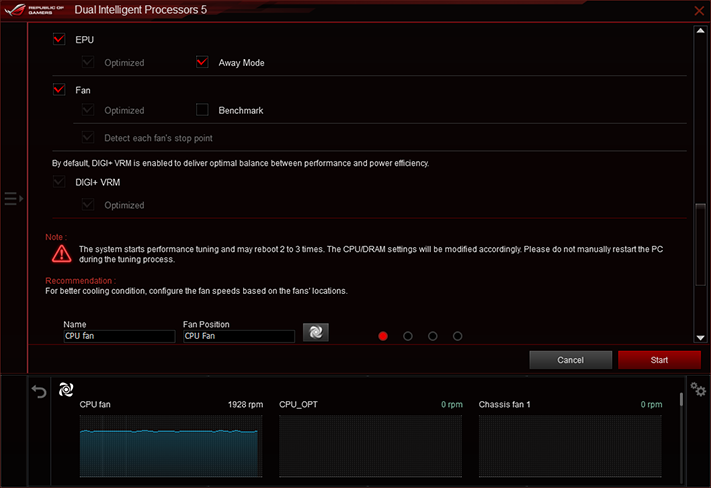711x488 pixels.
Task: Click the fan spin icon beside Fan Position
Action: (316, 332)
